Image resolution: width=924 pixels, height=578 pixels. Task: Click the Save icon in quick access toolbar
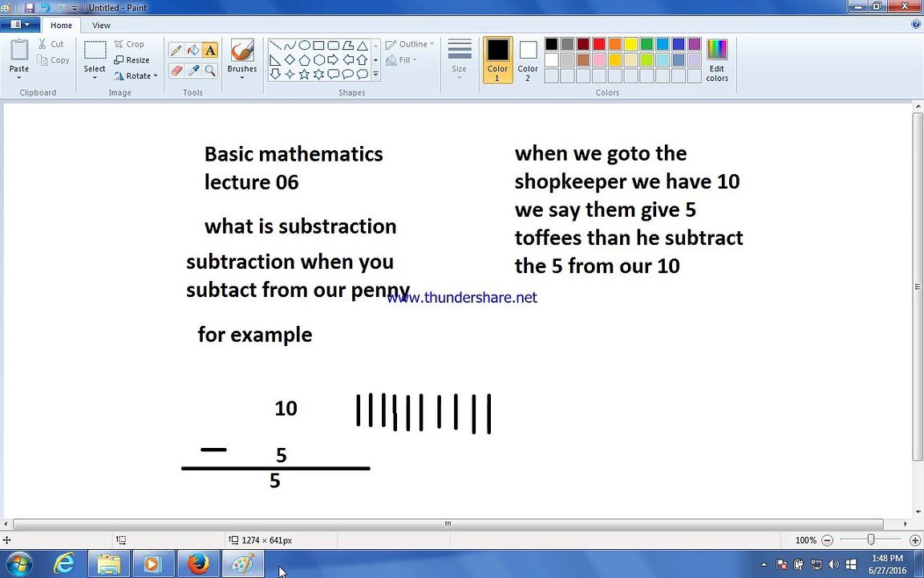(x=29, y=8)
